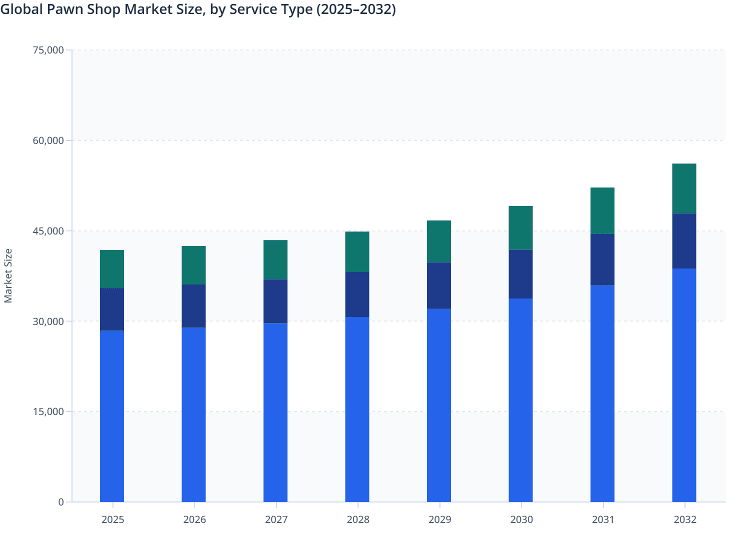
Task: Click the 2028 x-axis year label
Action: (358, 520)
